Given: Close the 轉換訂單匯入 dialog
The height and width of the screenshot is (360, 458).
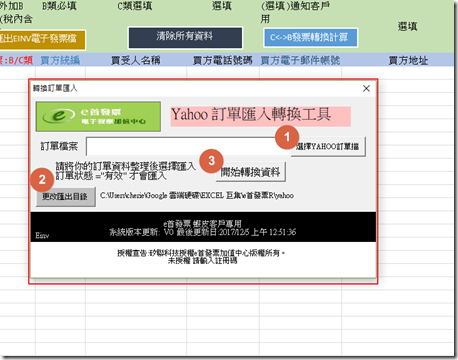Looking at the screenshot, I should (x=366, y=88).
